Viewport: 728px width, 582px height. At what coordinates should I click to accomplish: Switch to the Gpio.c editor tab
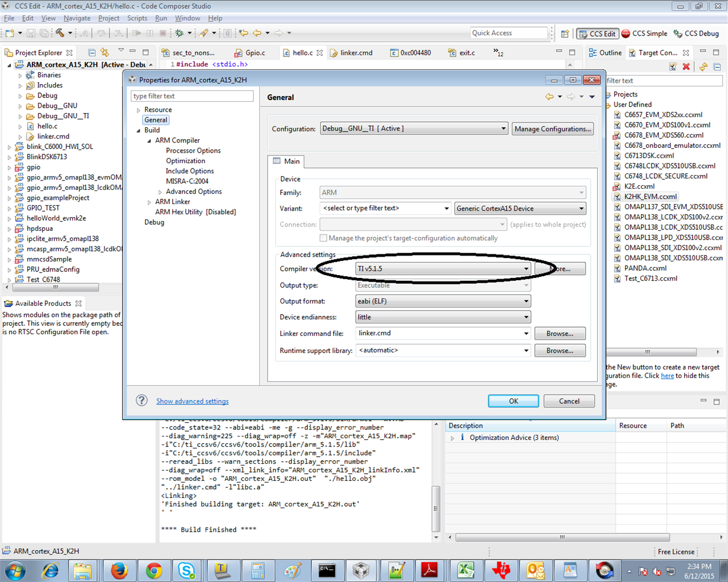[250, 53]
